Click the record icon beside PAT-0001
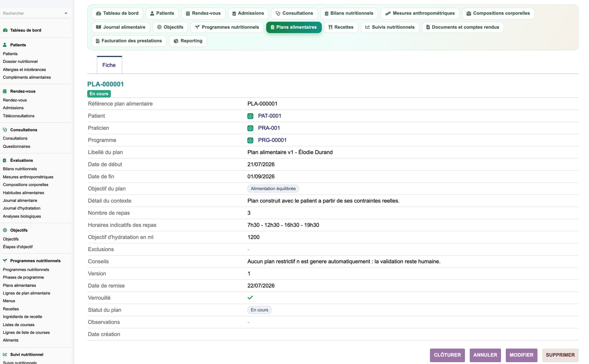Screen dimensions: 589x364 tap(250, 116)
